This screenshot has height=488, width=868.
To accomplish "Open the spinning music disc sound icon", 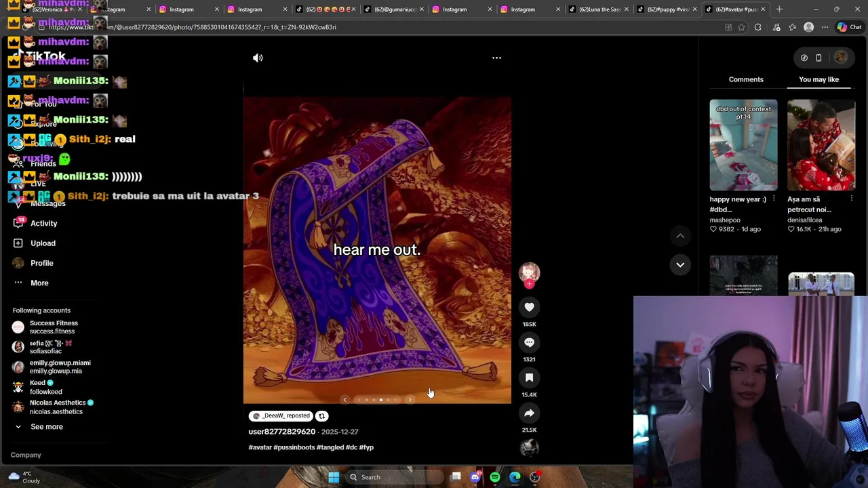I will point(529,447).
